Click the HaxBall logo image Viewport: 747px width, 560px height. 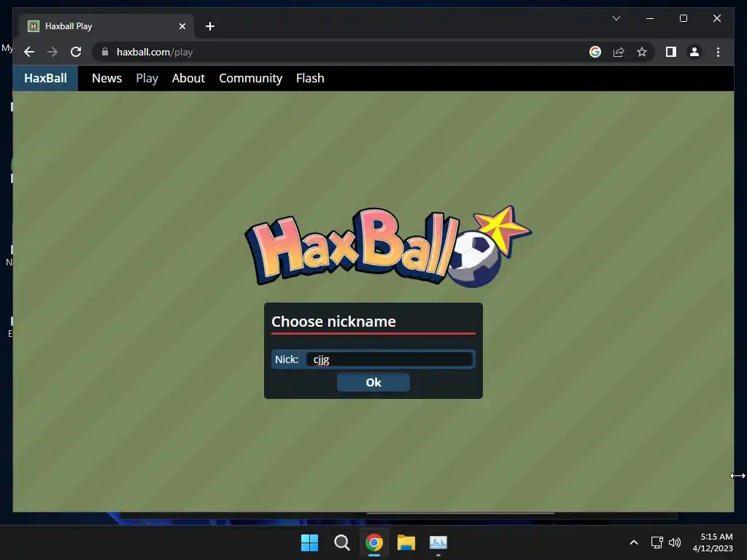click(x=388, y=246)
